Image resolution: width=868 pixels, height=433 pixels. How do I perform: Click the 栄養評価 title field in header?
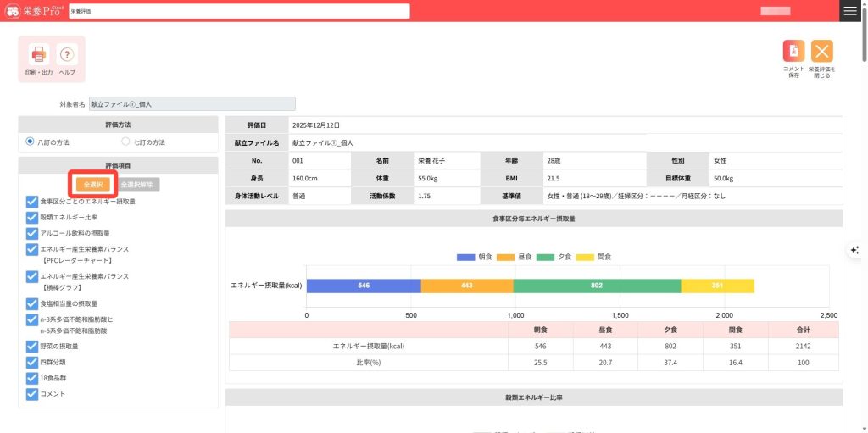click(239, 11)
